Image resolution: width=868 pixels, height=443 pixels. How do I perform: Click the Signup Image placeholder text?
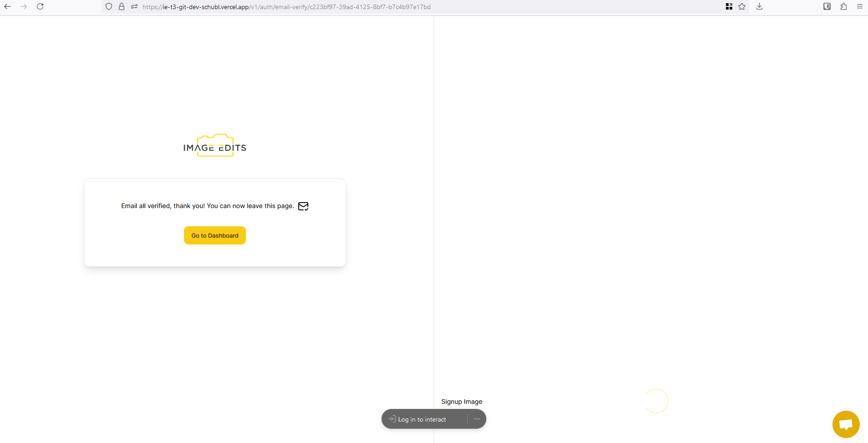(x=461, y=402)
